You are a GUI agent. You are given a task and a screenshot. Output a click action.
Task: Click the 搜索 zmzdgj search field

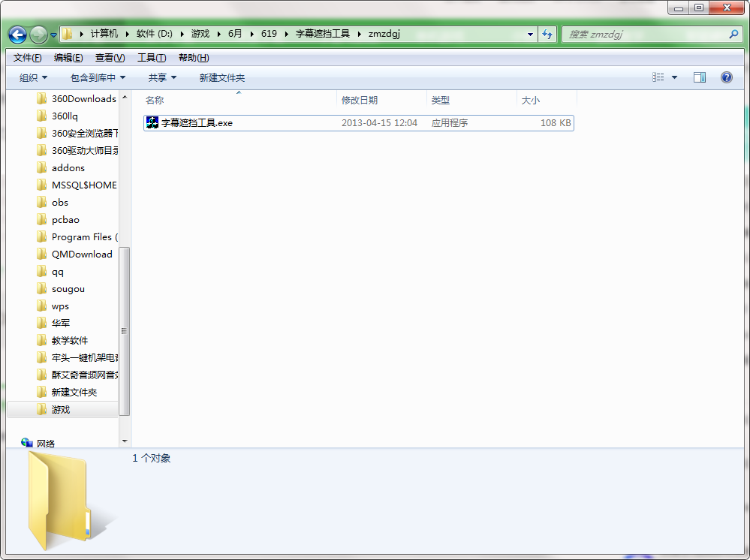click(646, 34)
